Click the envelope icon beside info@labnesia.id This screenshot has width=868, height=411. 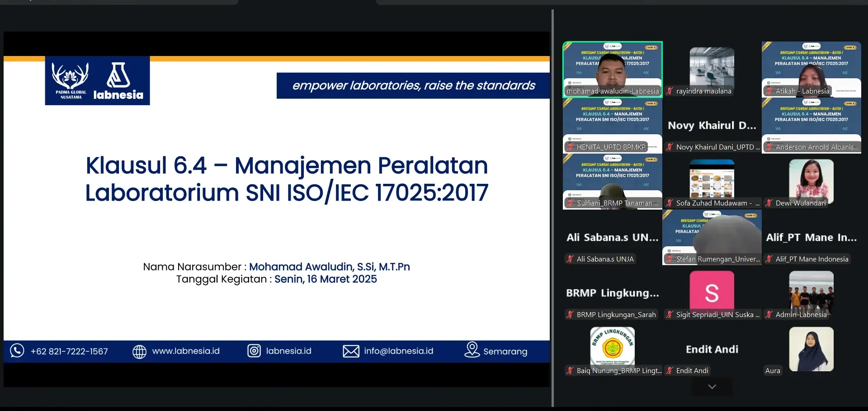click(x=351, y=351)
